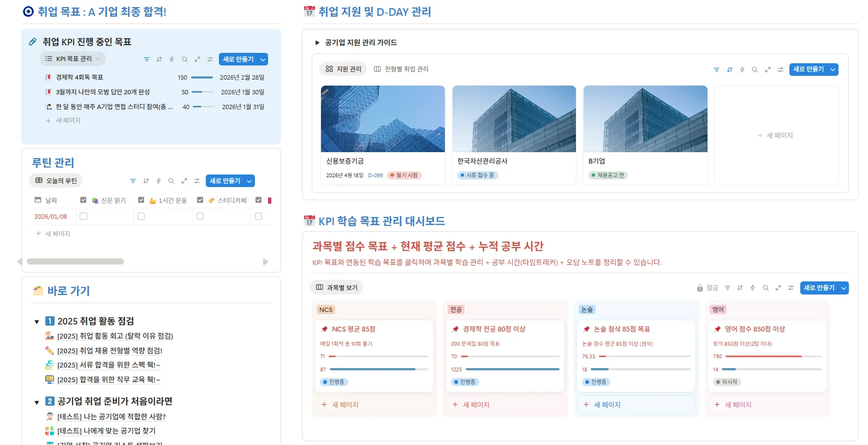Click 1시간 운동 column header checkbox
Image resolution: width=868 pixels, height=445 pixels.
141,200
